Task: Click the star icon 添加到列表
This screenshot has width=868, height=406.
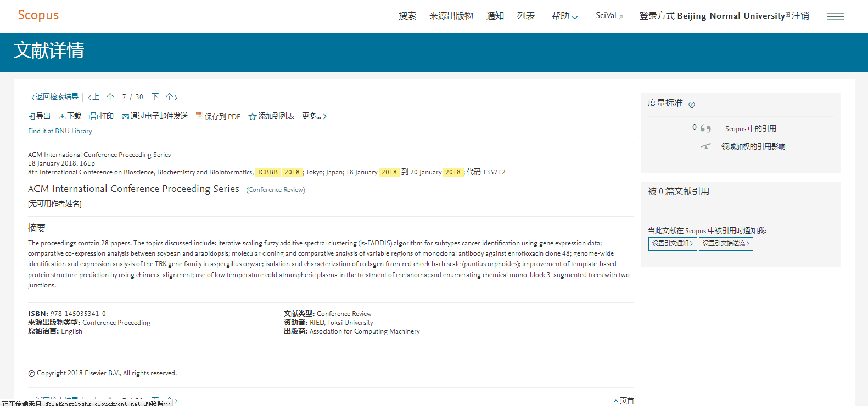Action: click(253, 116)
